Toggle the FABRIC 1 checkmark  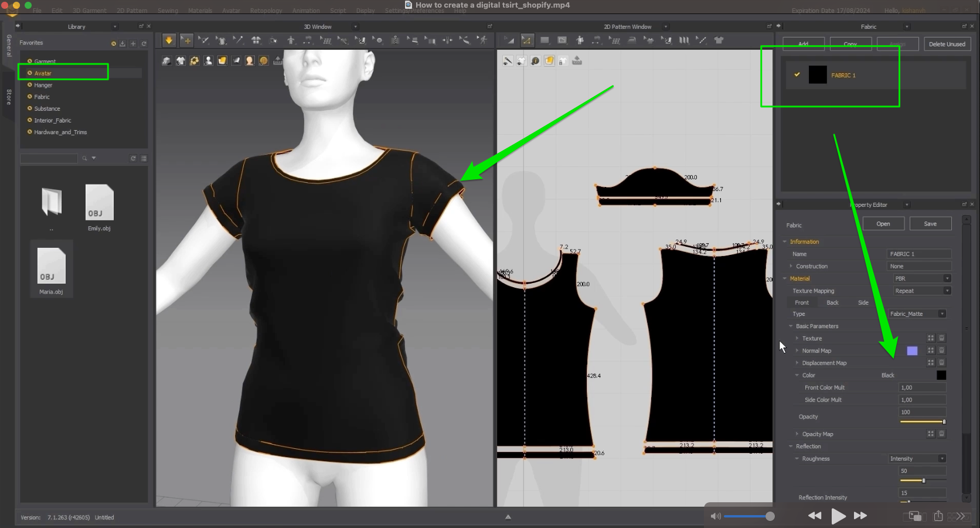coord(797,74)
